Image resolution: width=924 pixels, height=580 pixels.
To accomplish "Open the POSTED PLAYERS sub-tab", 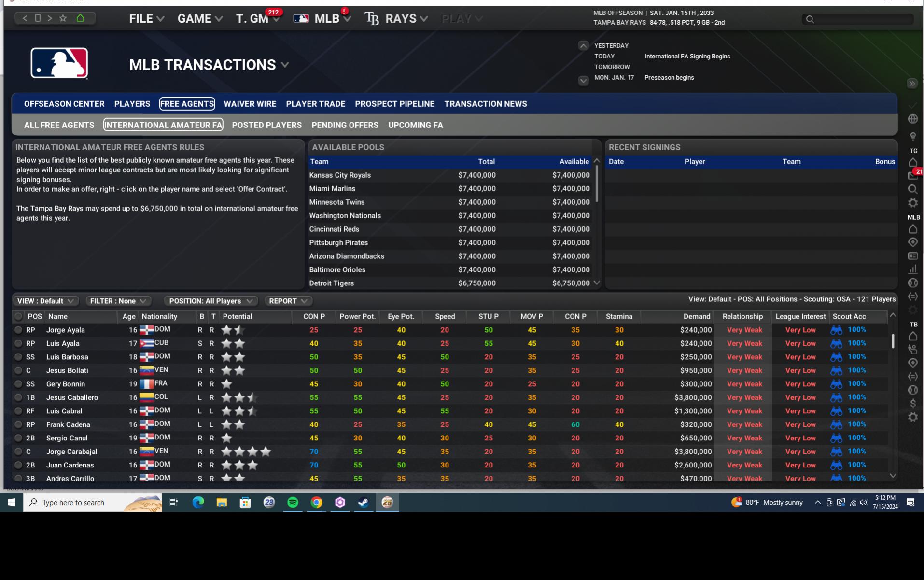I will point(266,125).
